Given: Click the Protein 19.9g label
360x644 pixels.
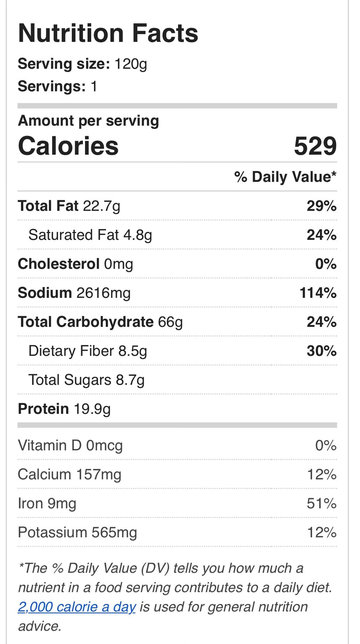Looking at the screenshot, I should 64,409.
